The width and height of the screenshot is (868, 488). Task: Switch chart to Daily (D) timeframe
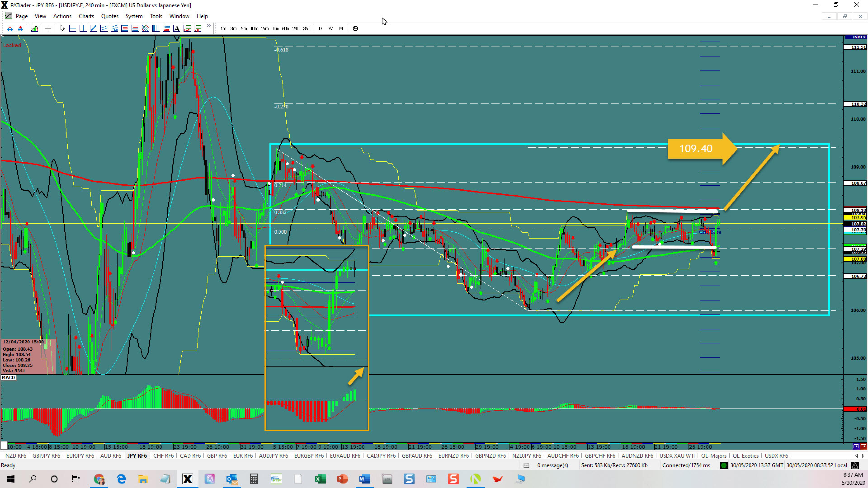click(320, 29)
